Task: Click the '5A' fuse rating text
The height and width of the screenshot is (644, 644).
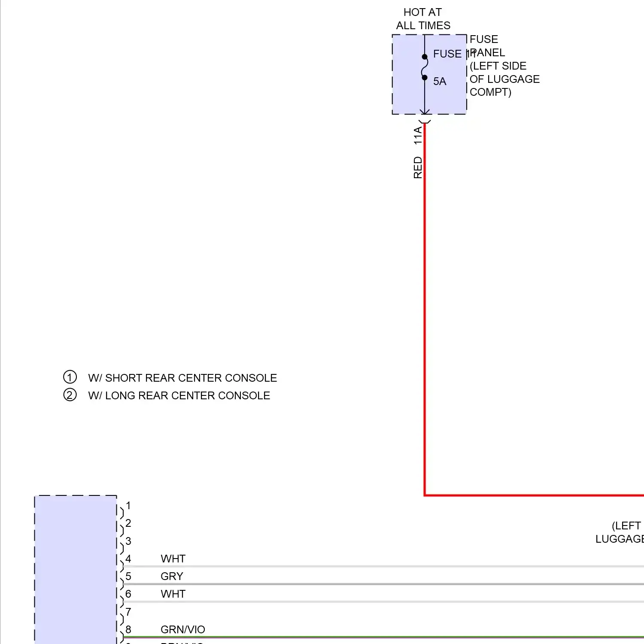Action: [440, 81]
